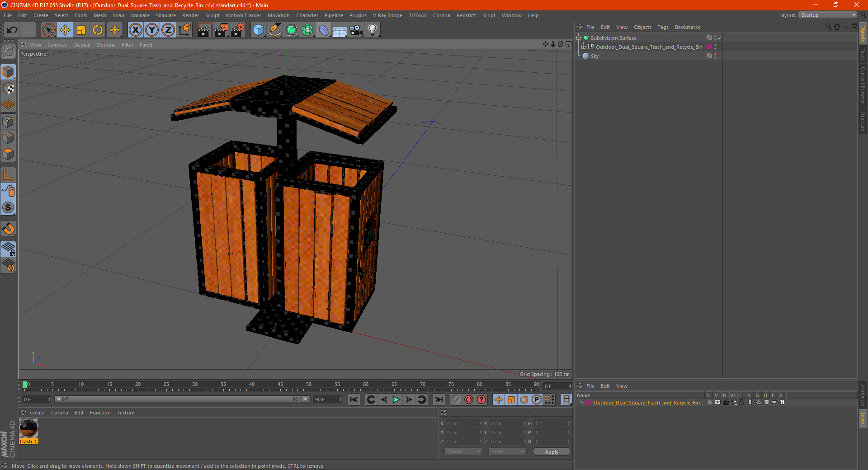Viewport: 868px width, 470px height.
Task: Open the File menu
Action: click(8, 15)
